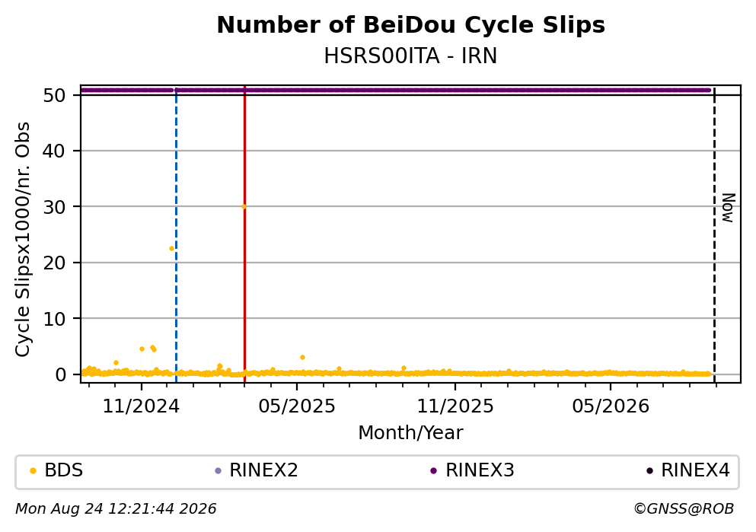
Task: Click the black dashed Now line
Action: pyautogui.click(x=714, y=234)
